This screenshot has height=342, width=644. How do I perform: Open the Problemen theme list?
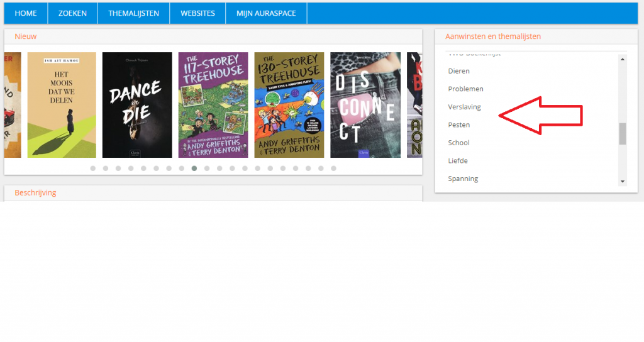[x=465, y=89]
